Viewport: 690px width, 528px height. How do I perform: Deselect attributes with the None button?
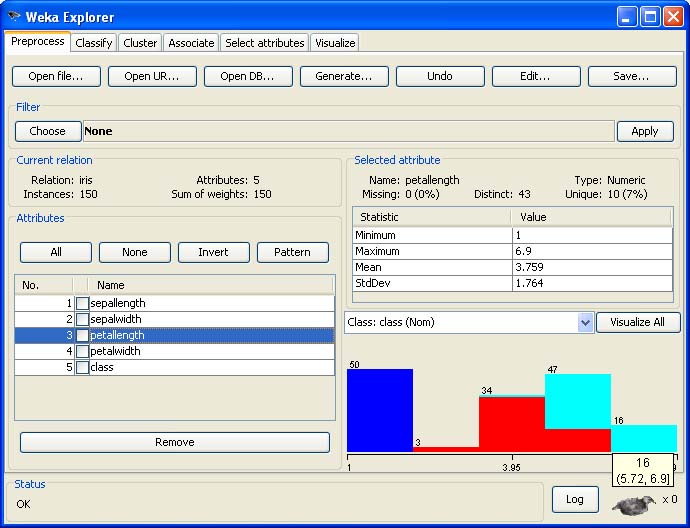135,253
